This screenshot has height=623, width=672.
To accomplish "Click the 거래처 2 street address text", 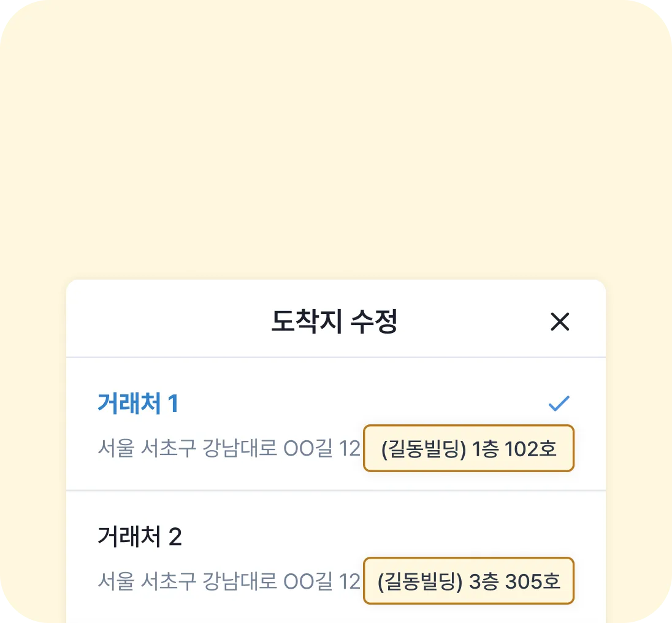I will coord(229,581).
